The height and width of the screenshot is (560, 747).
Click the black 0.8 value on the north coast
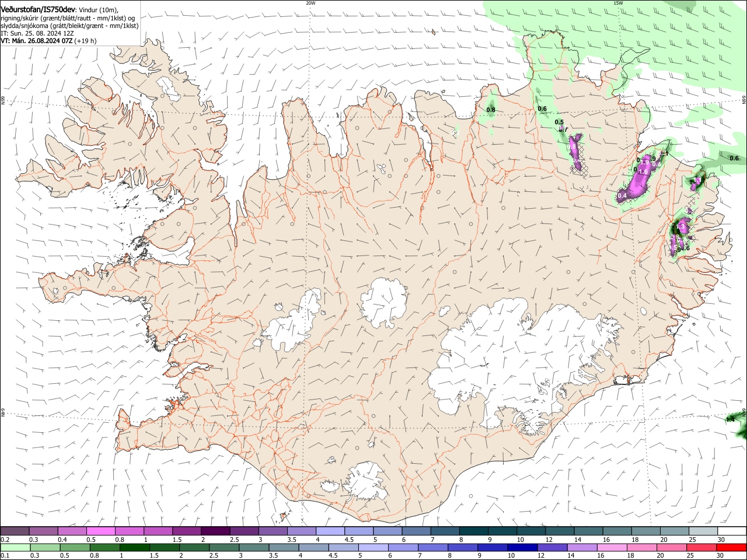click(x=491, y=110)
